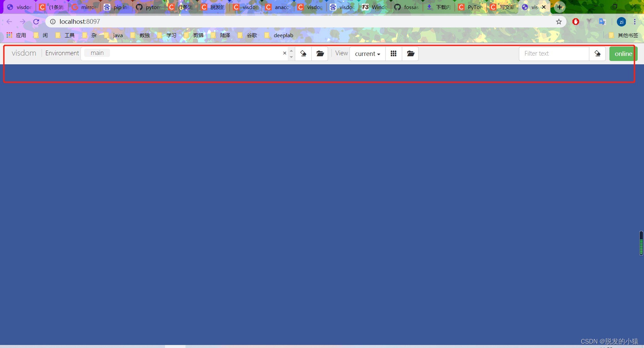Viewport: 644px width, 348px height.
Task: Reload the page with the refresh icon
Action: [36, 22]
